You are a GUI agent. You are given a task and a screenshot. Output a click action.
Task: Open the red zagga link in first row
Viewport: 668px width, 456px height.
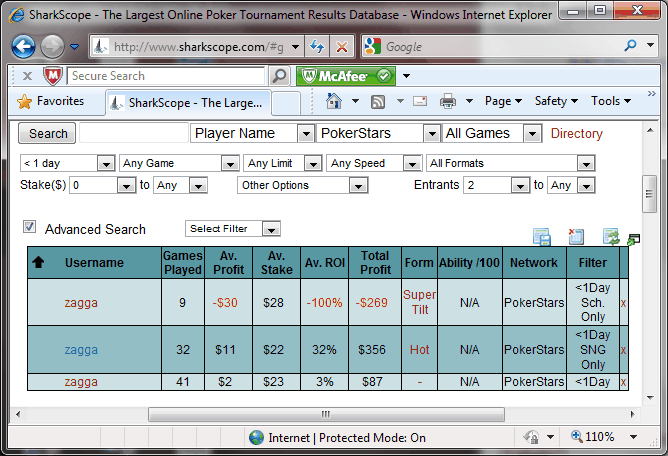pyautogui.click(x=81, y=303)
